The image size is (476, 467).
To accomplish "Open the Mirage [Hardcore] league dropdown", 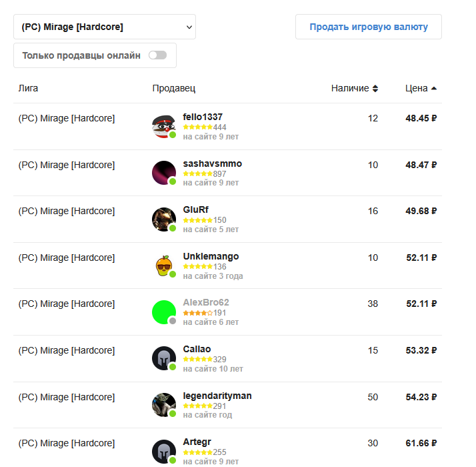I will [105, 27].
